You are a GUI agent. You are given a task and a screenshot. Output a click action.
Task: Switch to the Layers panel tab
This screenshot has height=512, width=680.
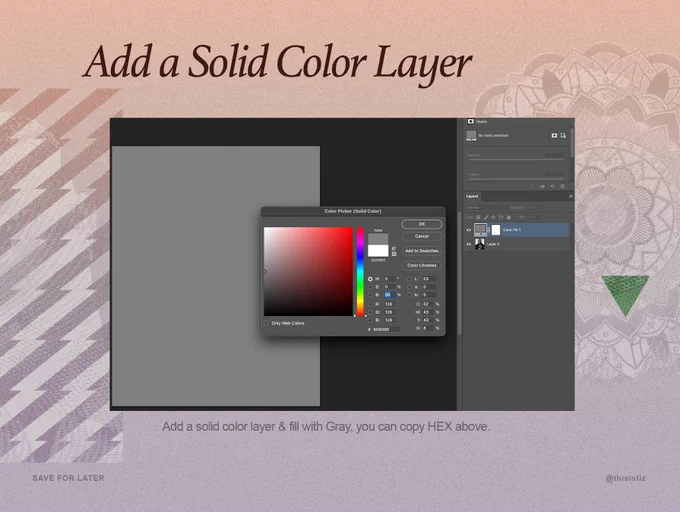472,196
